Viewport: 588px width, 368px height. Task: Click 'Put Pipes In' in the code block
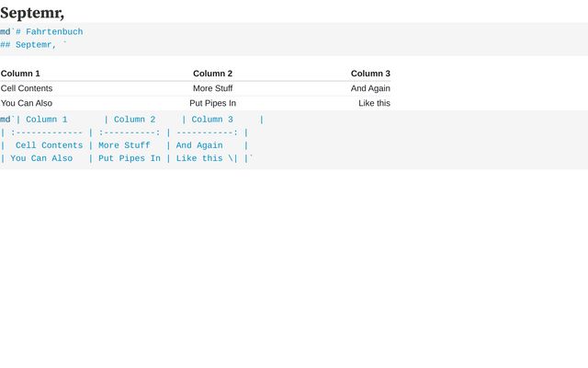tap(130, 158)
